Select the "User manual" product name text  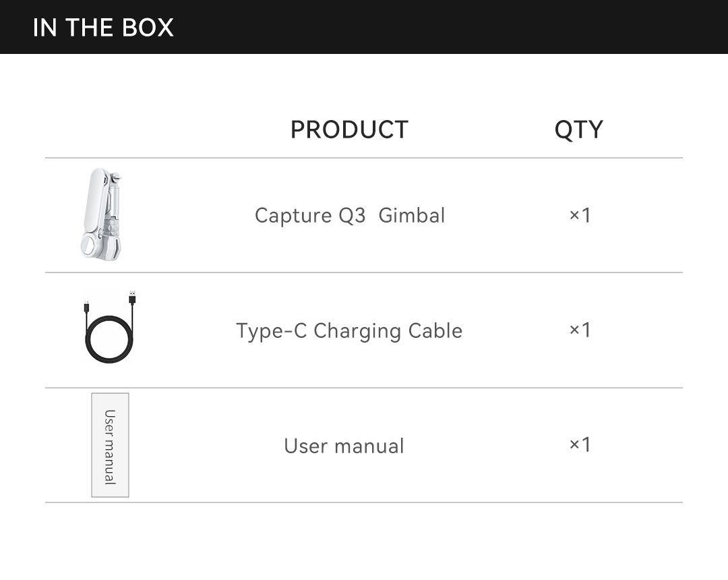(344, 446)
